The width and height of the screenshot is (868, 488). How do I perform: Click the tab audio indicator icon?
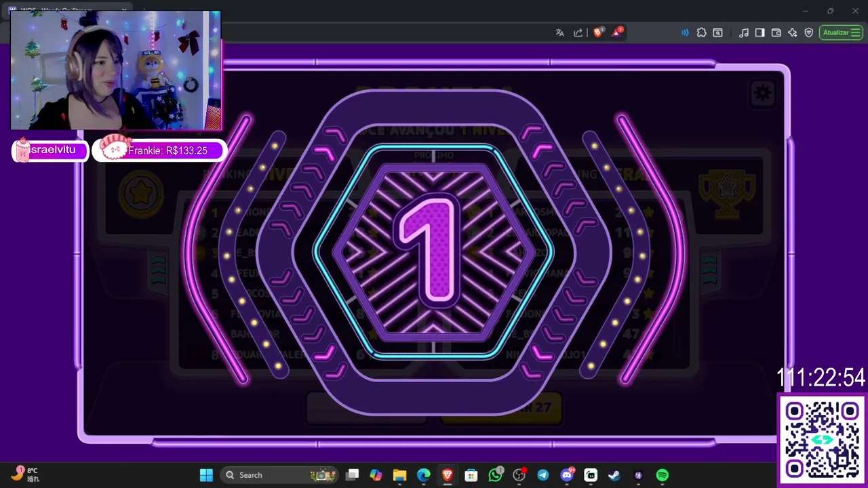coord(685,33)
